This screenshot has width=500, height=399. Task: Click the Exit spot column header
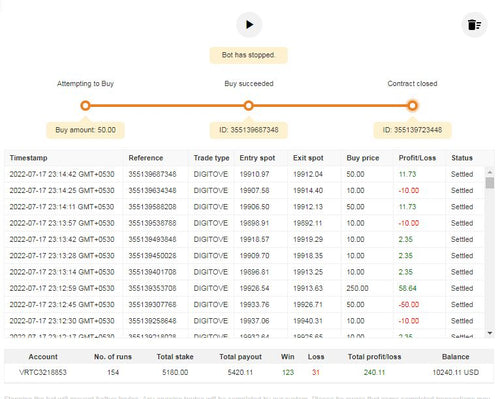(x=308, y=158)
